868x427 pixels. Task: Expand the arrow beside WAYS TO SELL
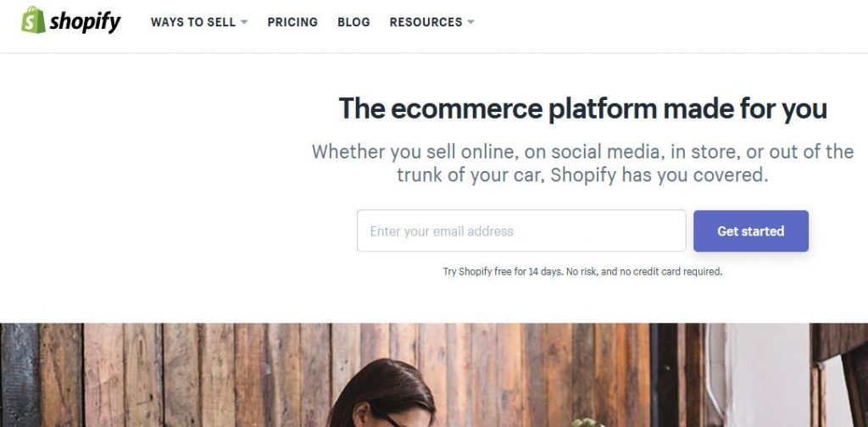(244, 22)
